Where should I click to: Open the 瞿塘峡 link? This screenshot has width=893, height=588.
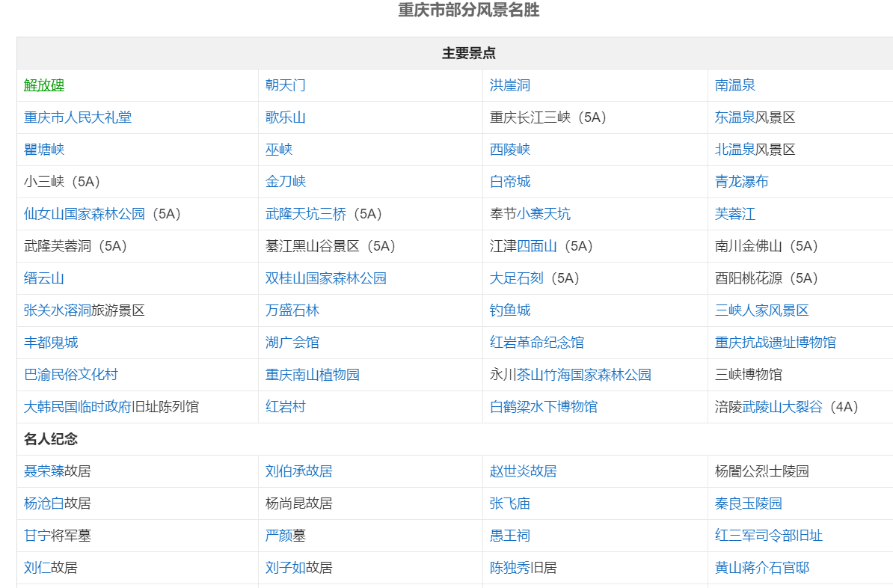coord(44,150)
